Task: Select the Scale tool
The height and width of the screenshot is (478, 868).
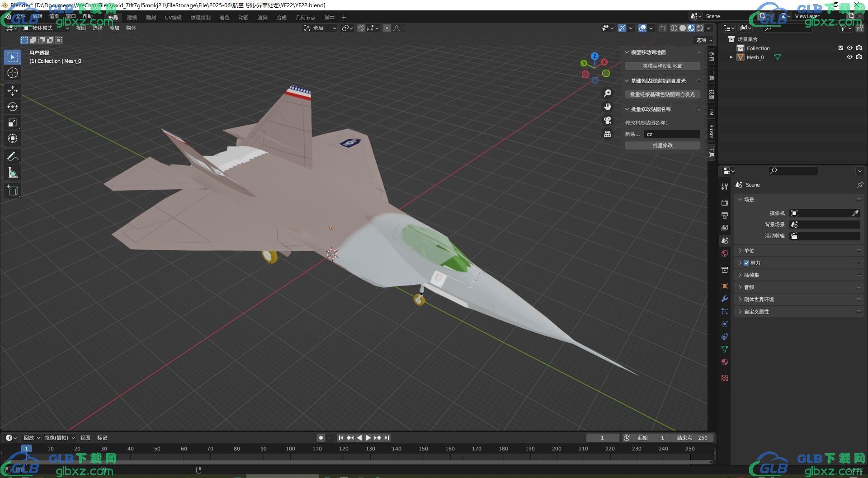Action: (12, 122)
